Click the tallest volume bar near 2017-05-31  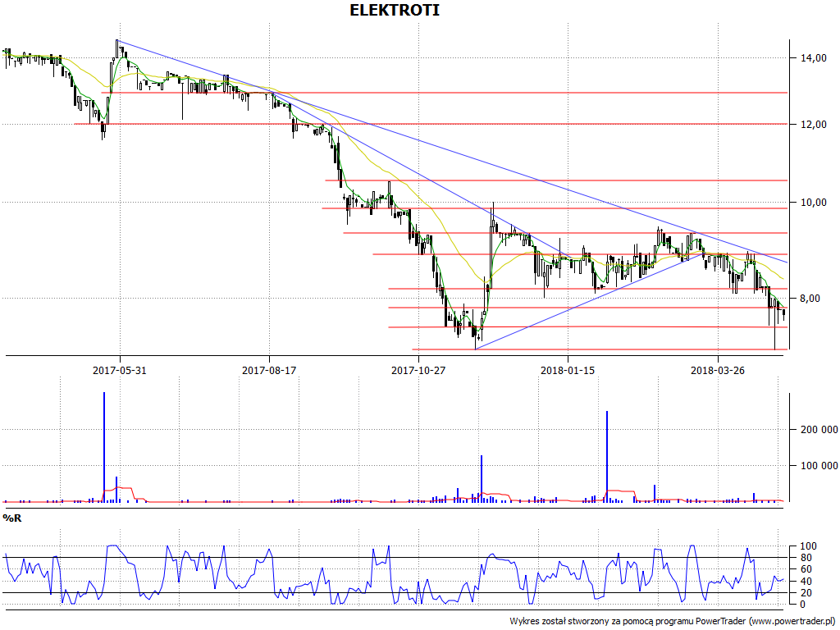tap(104, 447)
